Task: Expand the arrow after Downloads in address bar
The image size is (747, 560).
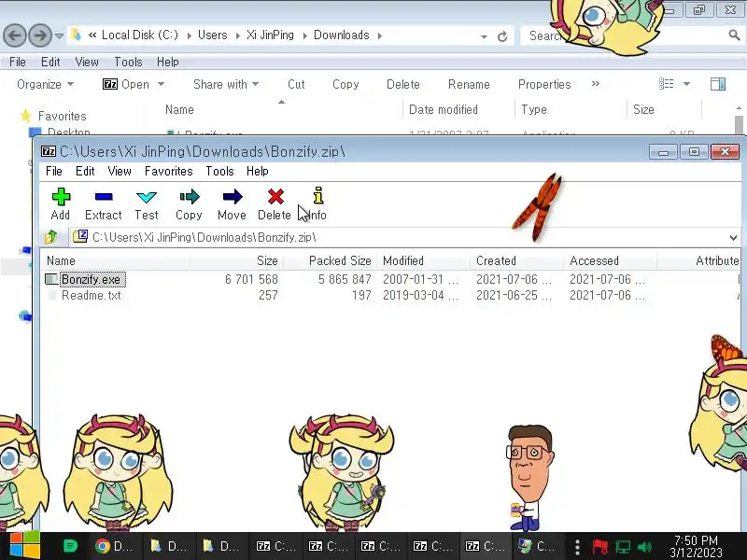Action: pos(380,35)
